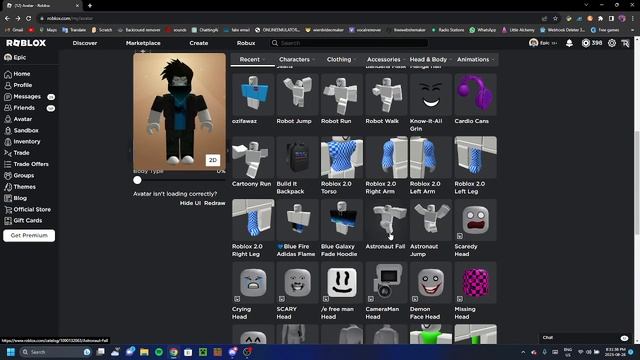Open File Explorer in the taskbar
Viewport: 640px width, 360px height.
tap(144, 352)
